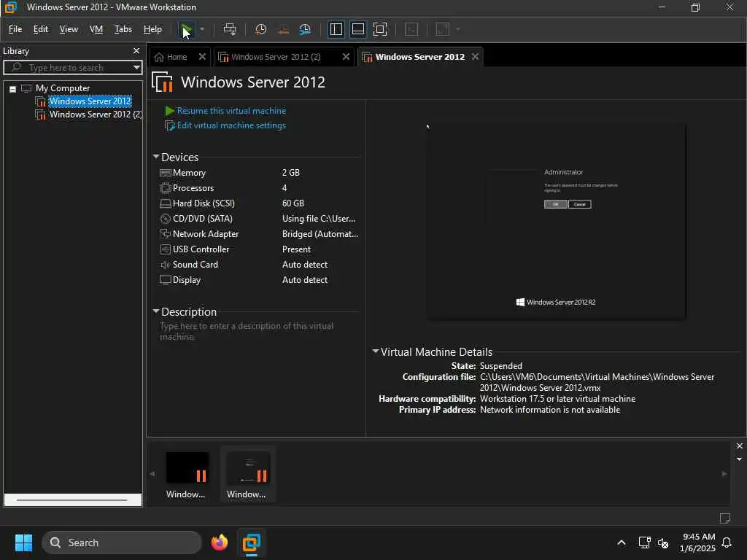Image resolution: width=747 pixels, height=560 pixels.
Task: Collapse the Devices section
Action: click(156, 157)
